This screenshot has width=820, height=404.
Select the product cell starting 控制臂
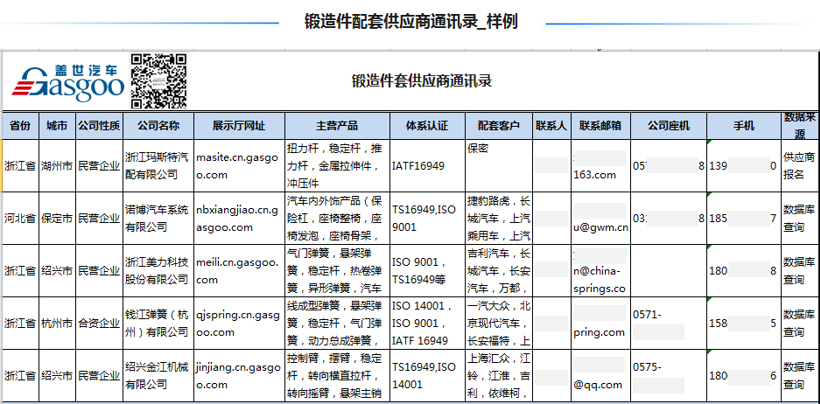337,375
